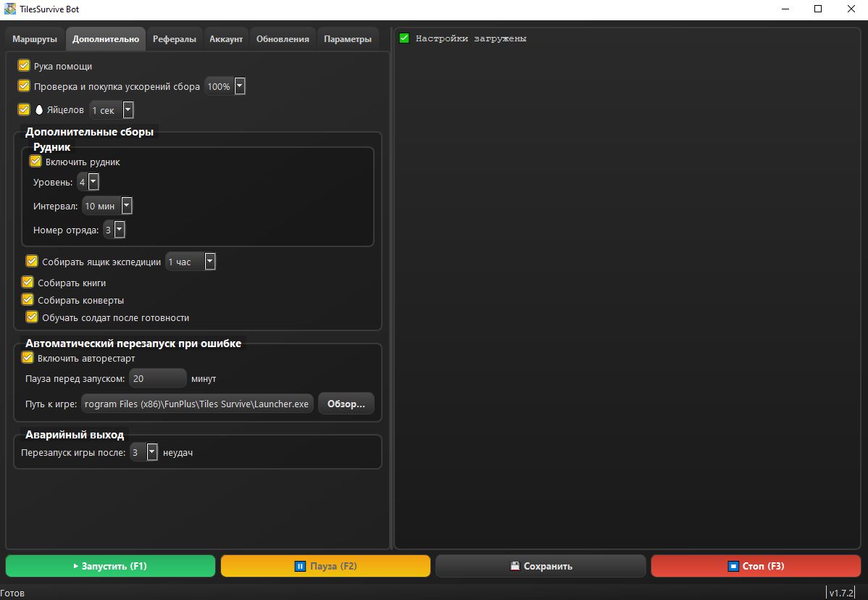
Task: Click the yellow Пауза (F2) button
Action: click(x=325, y=566)
